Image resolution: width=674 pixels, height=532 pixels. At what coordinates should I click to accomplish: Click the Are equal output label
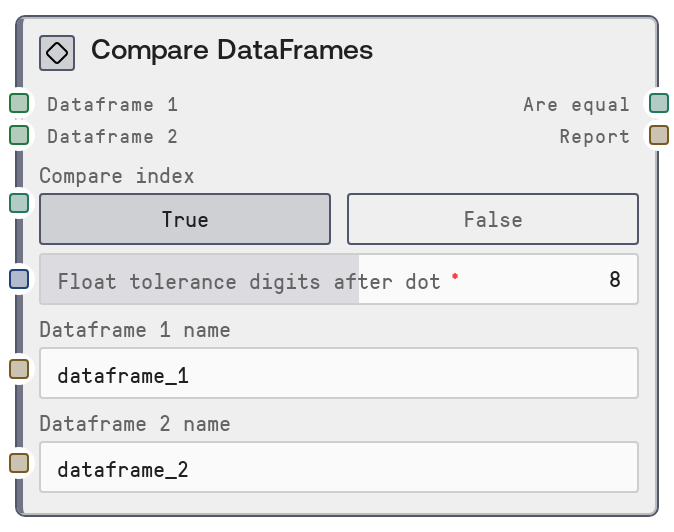click(x=576, y=104)
